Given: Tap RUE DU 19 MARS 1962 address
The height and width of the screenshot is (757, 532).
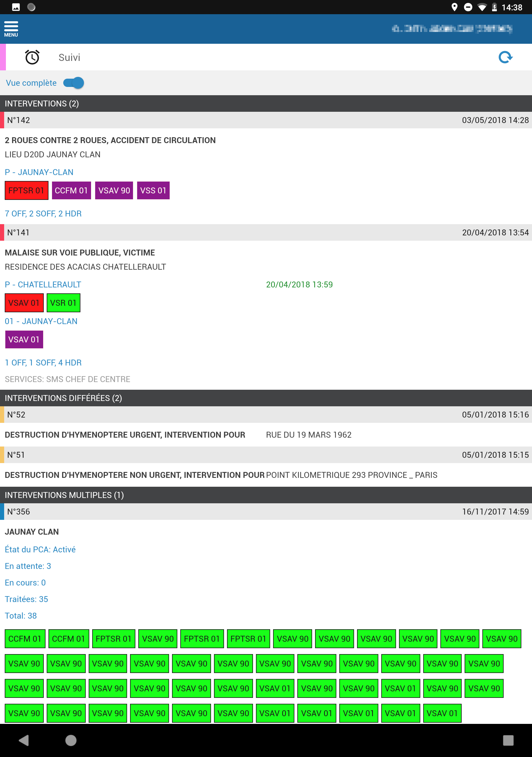Looking at the screenshot, I should [x=309, y=435].
